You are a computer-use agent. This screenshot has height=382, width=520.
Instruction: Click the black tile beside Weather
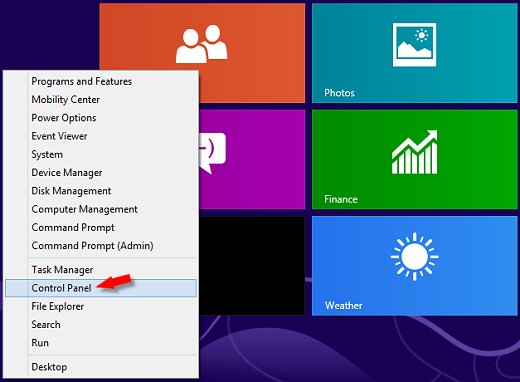point(252,266)
